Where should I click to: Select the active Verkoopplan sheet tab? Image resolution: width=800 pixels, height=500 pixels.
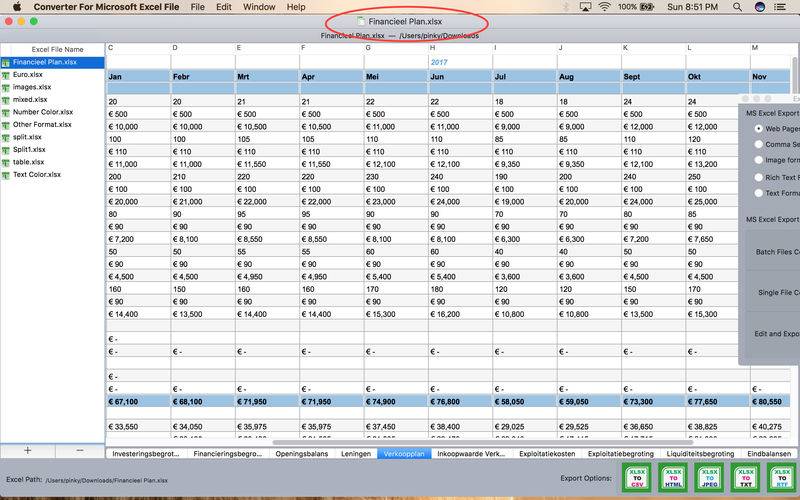coord(404,454)
